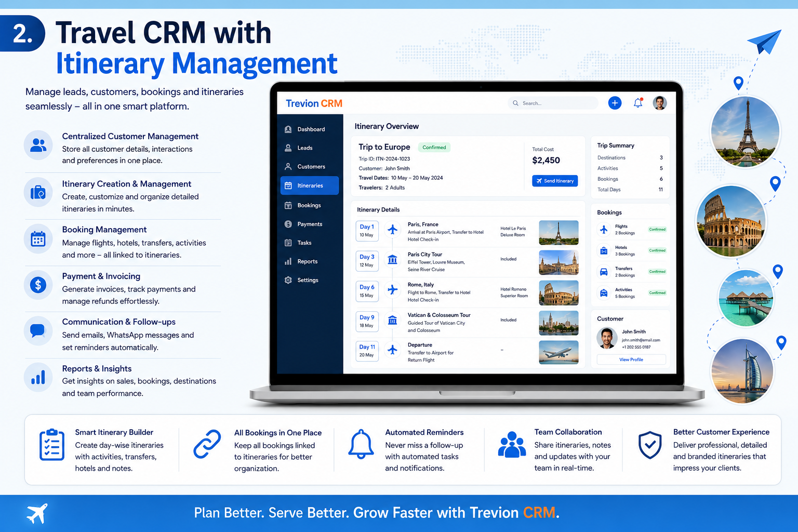Click the Total Cost $2,450 value
798x532 pixels.
(x=546, y=161)
